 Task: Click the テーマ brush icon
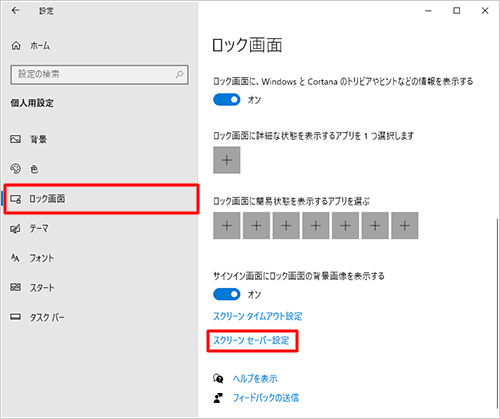point(15,228)
